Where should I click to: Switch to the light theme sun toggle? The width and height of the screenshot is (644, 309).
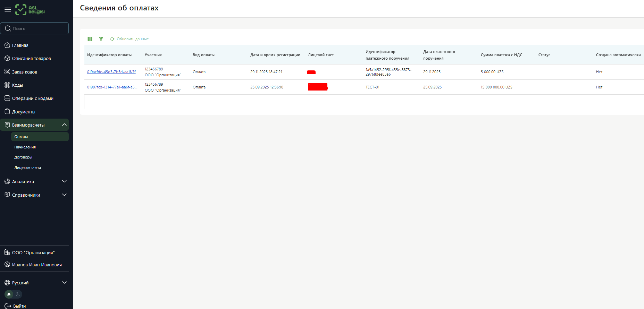[9, 294]
